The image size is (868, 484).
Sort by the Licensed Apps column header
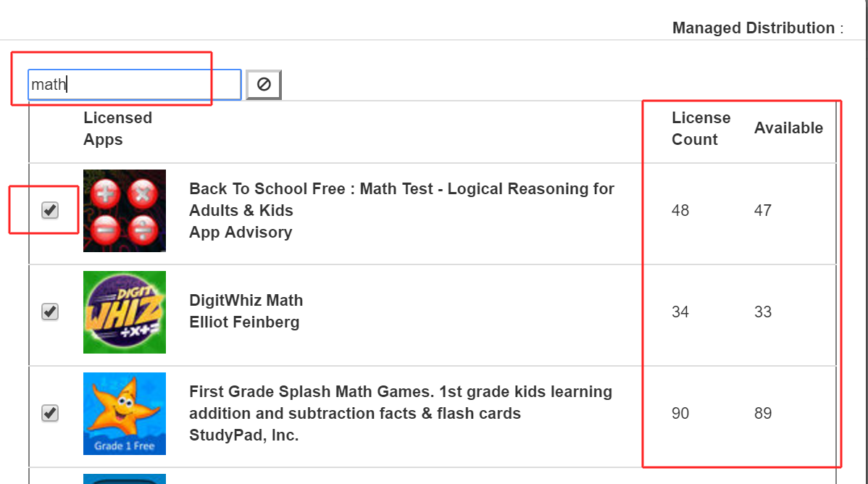[x=117, y=128]
